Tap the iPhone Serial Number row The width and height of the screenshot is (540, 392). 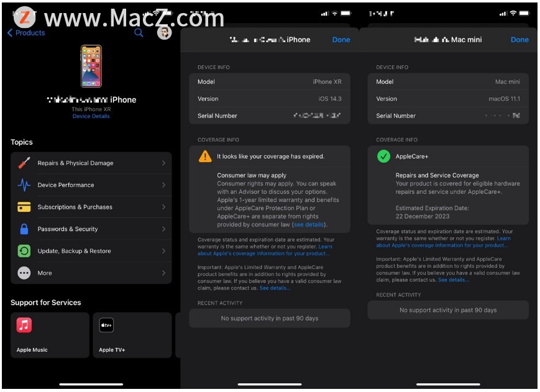pyautogui.click(x=270, y=116)
